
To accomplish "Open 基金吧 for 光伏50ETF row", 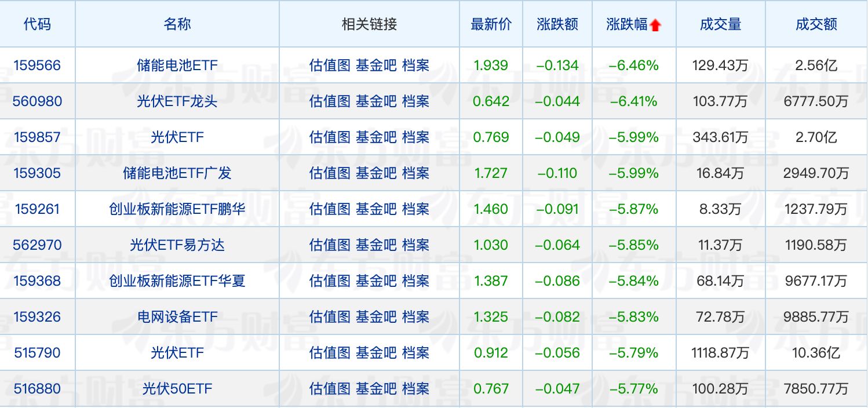I will pos(376,389).
